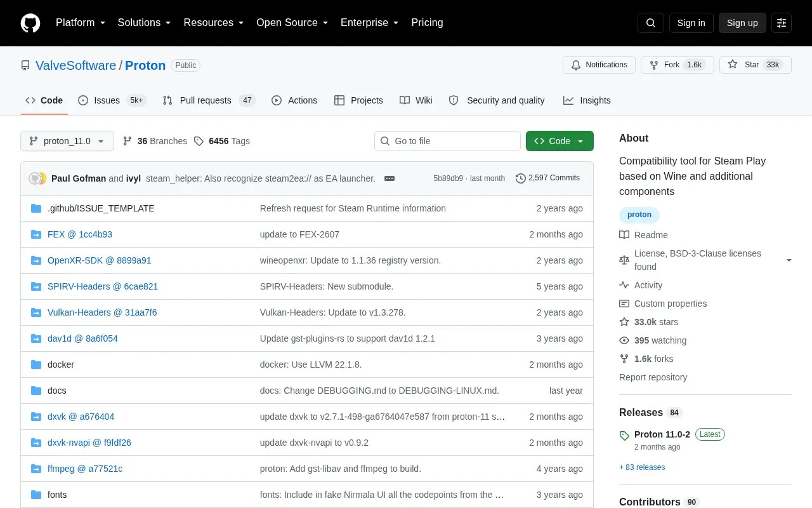Viewport: 812px width, 508px height.
Task: Star the Proton repository
Action: tap(756, 65)
